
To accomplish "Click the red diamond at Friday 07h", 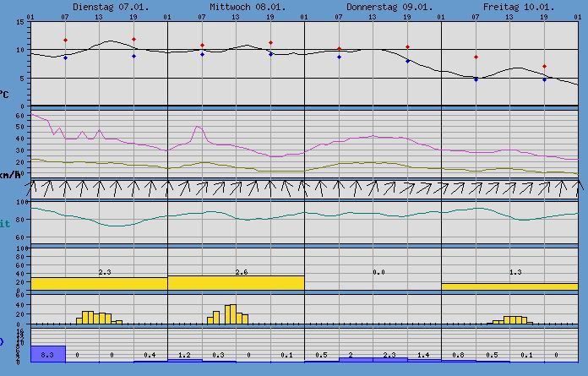I will pyautogui.click(x=476, y=57).
